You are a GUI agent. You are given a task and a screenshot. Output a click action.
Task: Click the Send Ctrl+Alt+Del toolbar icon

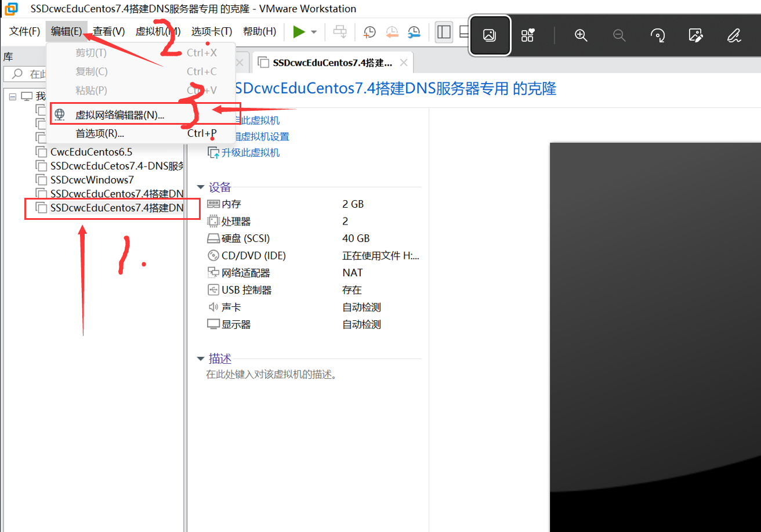click(340, 31)
